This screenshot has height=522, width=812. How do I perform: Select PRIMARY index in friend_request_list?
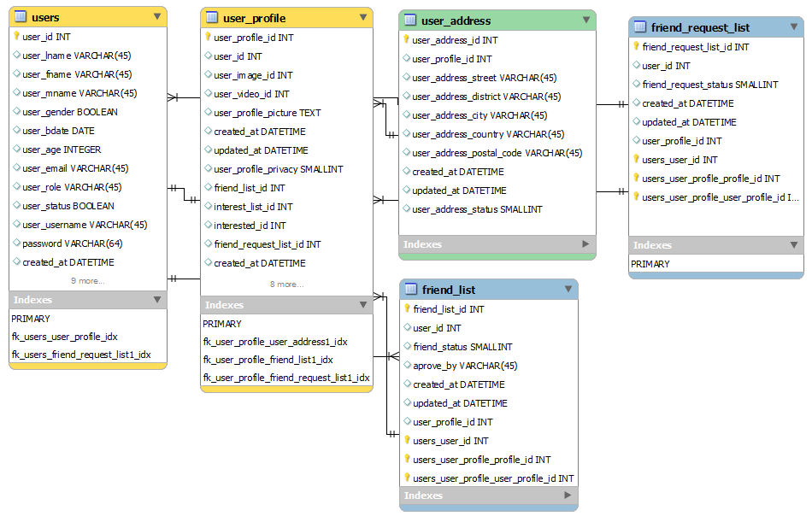coord(650,264)
